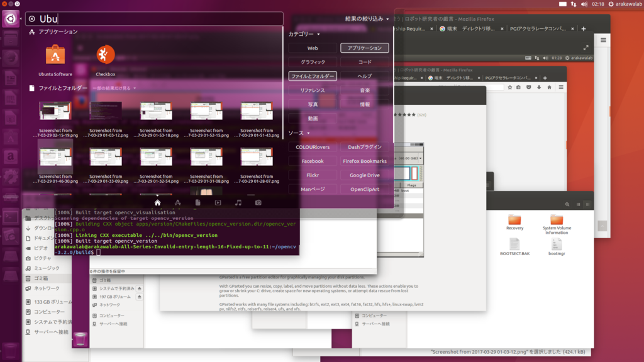This screenshot has height=362, width=644.
Task: Open a new Firefox tab after the PGIアクセラレータ tab
Action: (x=584, y=29)
